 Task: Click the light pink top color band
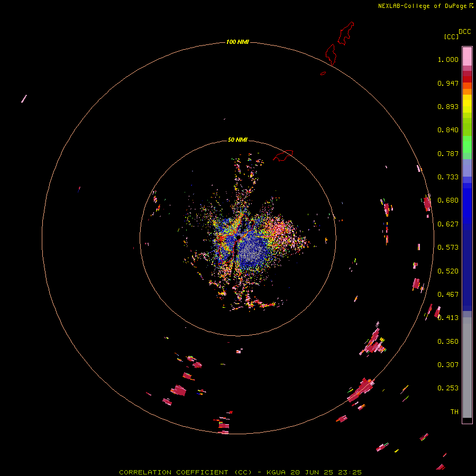point(467,57)
